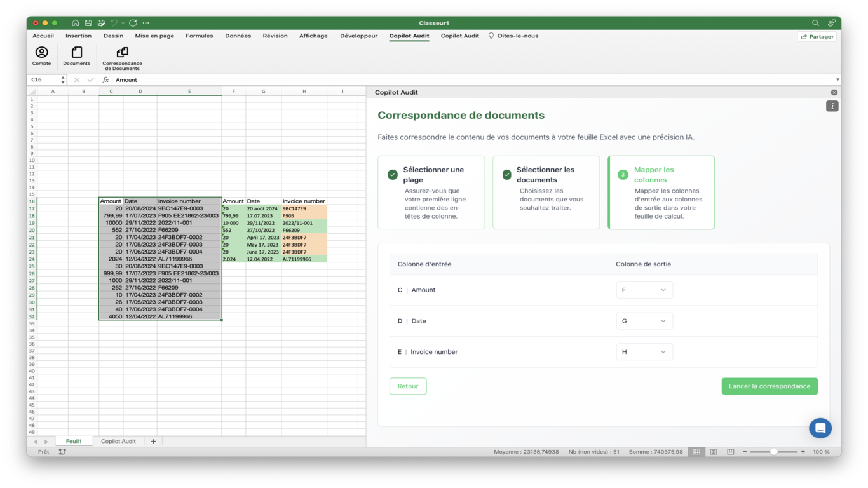
Task: Select cell F905 EE21862-23/003 in row 18
Action: tap(189, 215)
